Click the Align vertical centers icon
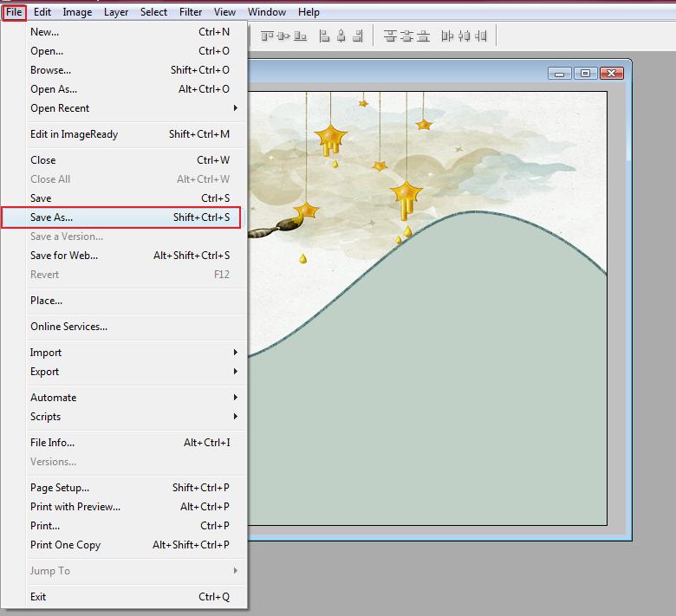The height and width of the screenshot is (616, 676). point(284,36)
